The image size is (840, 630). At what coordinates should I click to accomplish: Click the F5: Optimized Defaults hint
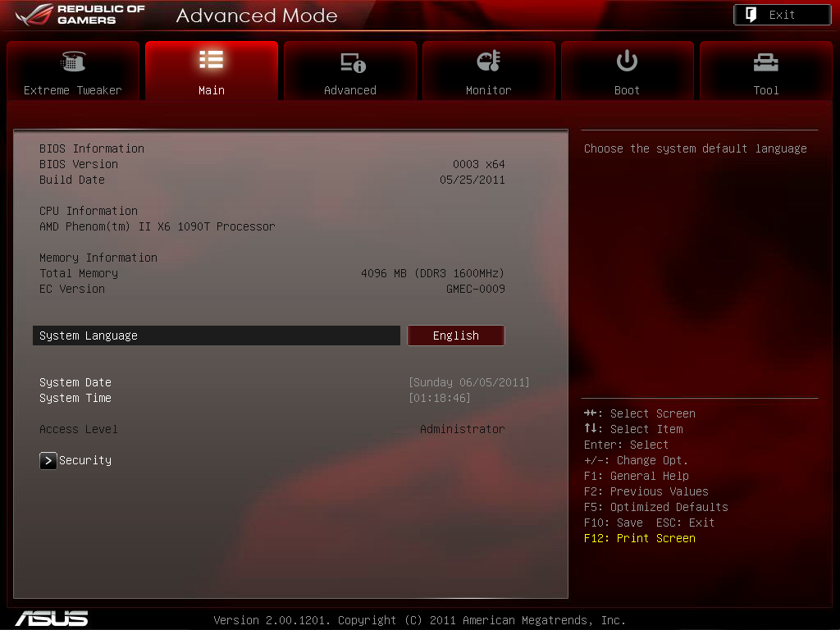[656, 506]
